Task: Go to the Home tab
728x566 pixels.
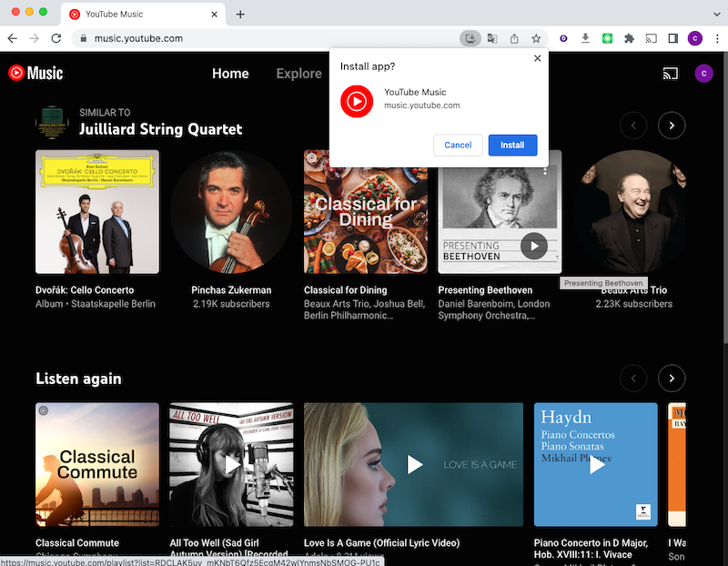Action: click(230, 74)
